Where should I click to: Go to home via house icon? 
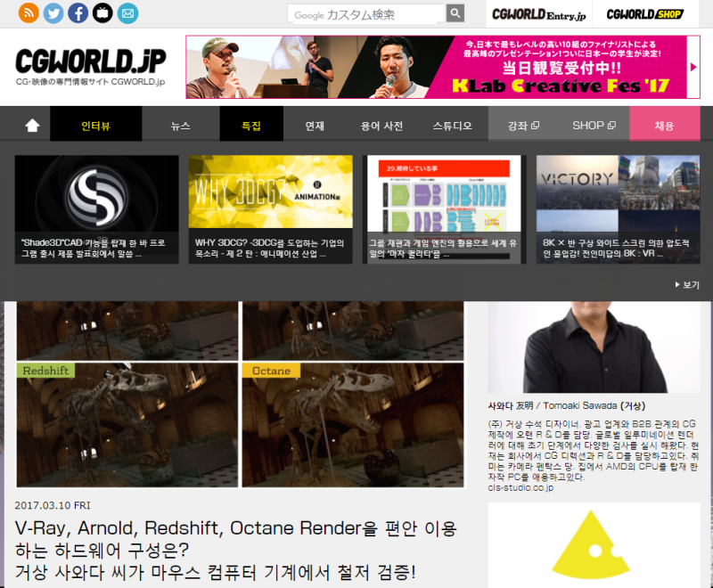[x=32, y=125]
